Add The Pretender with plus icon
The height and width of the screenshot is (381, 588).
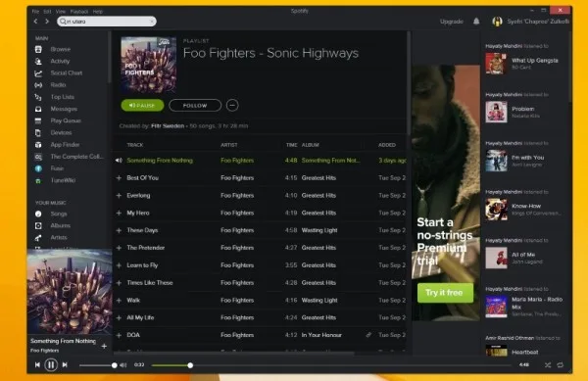(119, 248)
